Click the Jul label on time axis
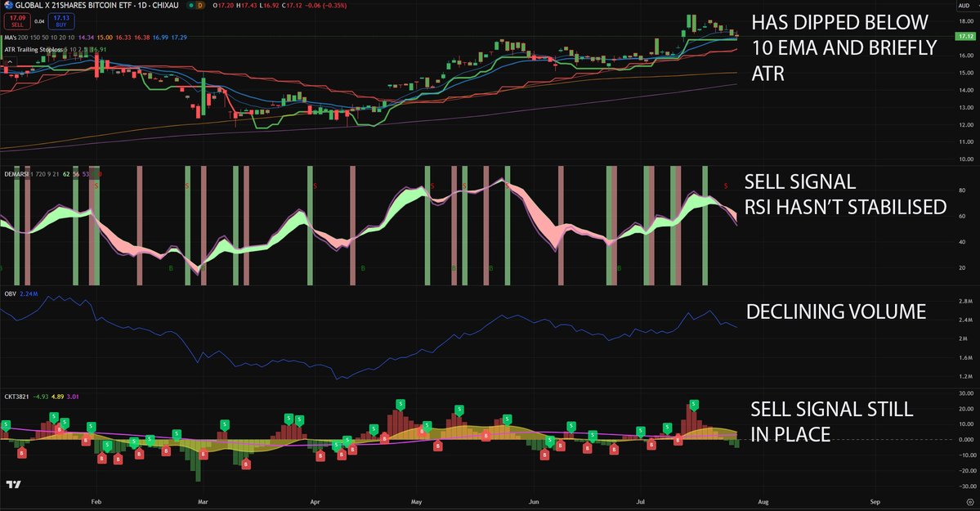980x511 pixels. click(640, 502)
